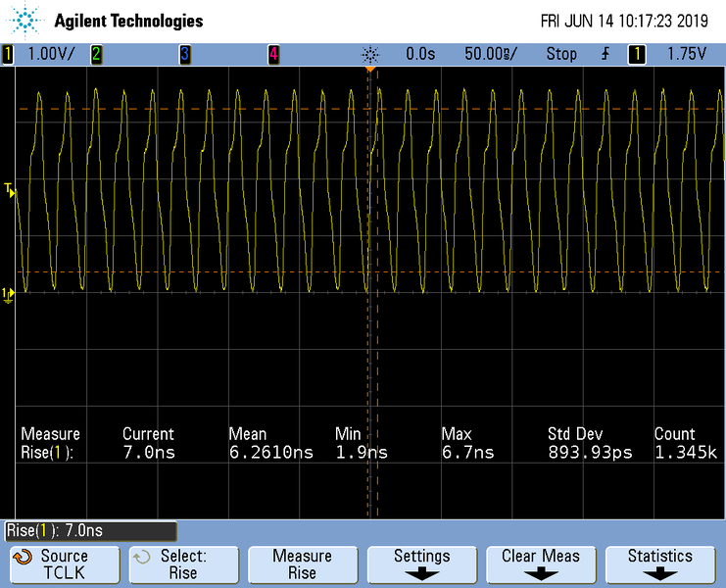Toggle the Stop run status indicator

click(x=561, y=55)
